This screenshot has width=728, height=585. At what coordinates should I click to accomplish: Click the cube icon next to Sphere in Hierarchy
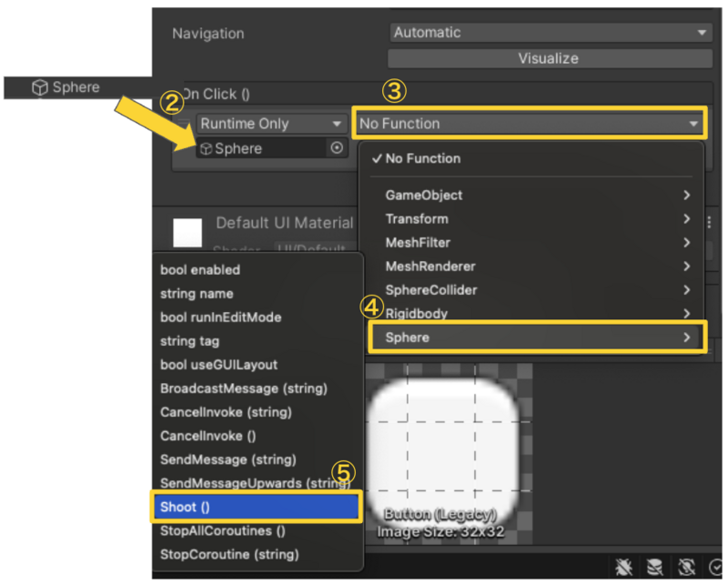pos(40,87)
